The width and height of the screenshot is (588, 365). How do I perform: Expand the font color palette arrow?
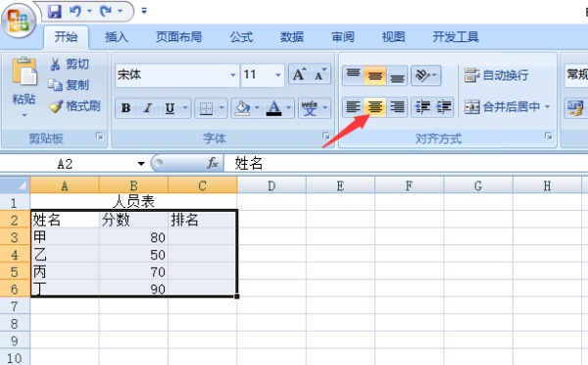click(x=289, y=108)
